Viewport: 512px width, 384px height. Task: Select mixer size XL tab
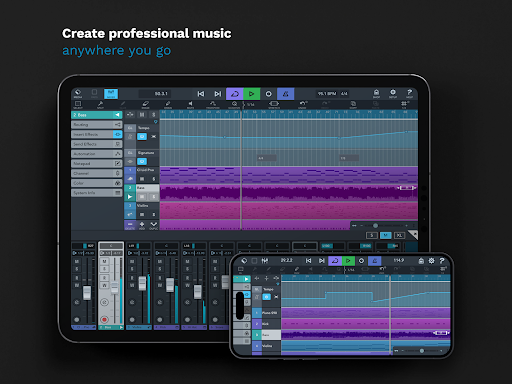click(399, 235)
